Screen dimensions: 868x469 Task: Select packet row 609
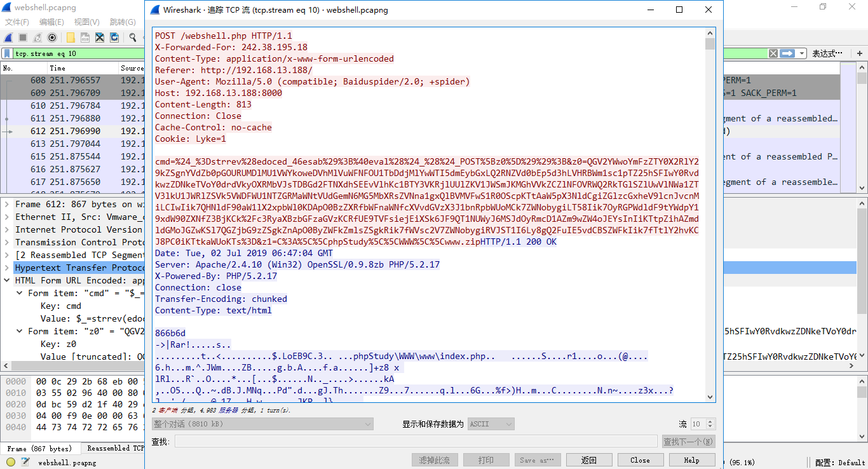click(x=72, y=93)
